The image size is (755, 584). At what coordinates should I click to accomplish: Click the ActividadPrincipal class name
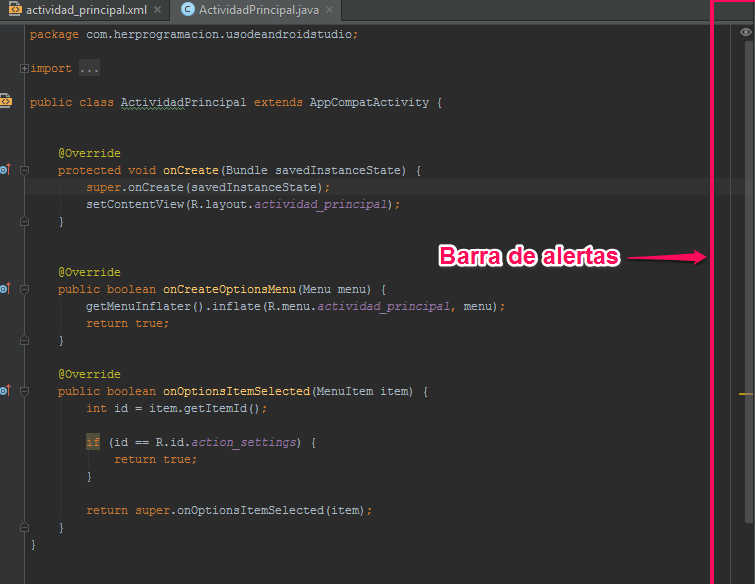[183, 102]
